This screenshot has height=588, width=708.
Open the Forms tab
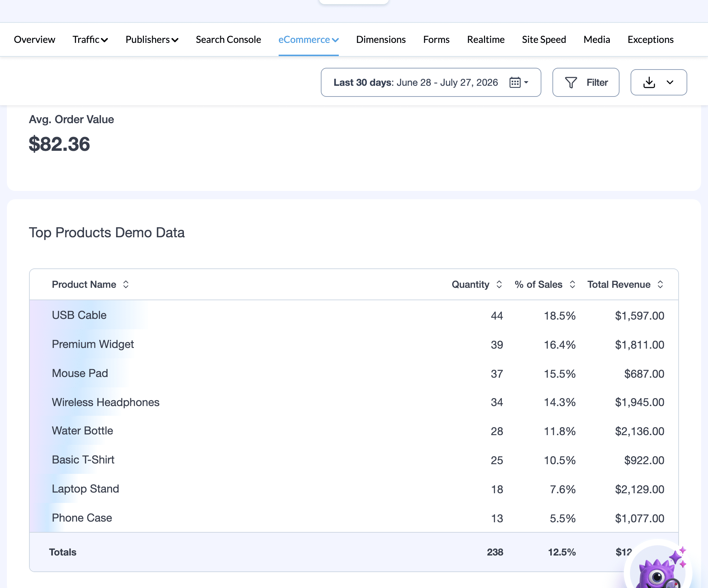pyautogui.click(x=436, y=40)
